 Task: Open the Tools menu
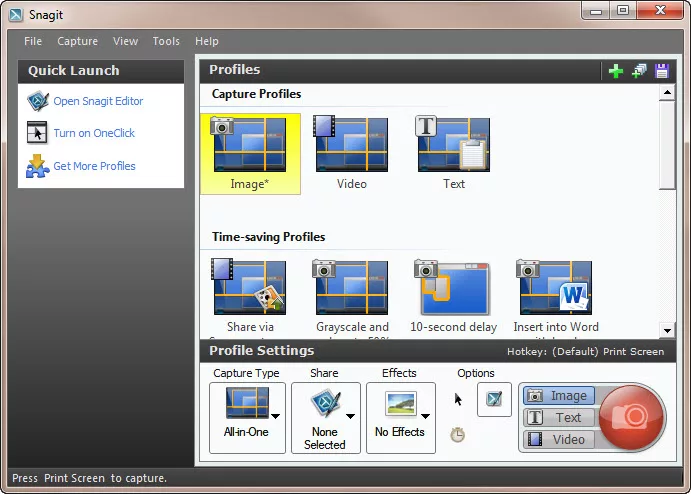[x=166, y=41]
